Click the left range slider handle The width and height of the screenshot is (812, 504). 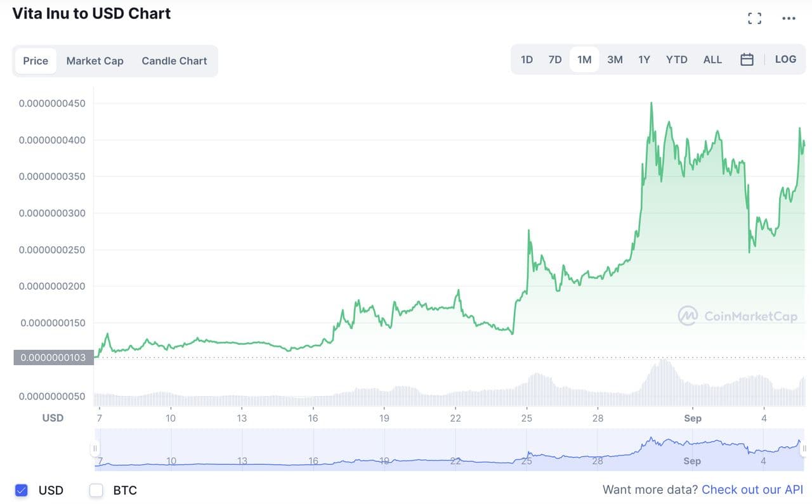click(96, 449)
